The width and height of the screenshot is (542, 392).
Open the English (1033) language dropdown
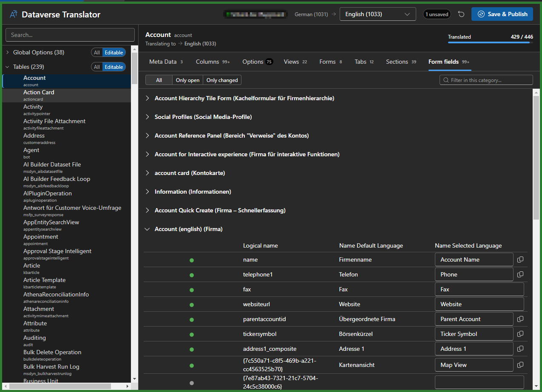coord(377,14)
